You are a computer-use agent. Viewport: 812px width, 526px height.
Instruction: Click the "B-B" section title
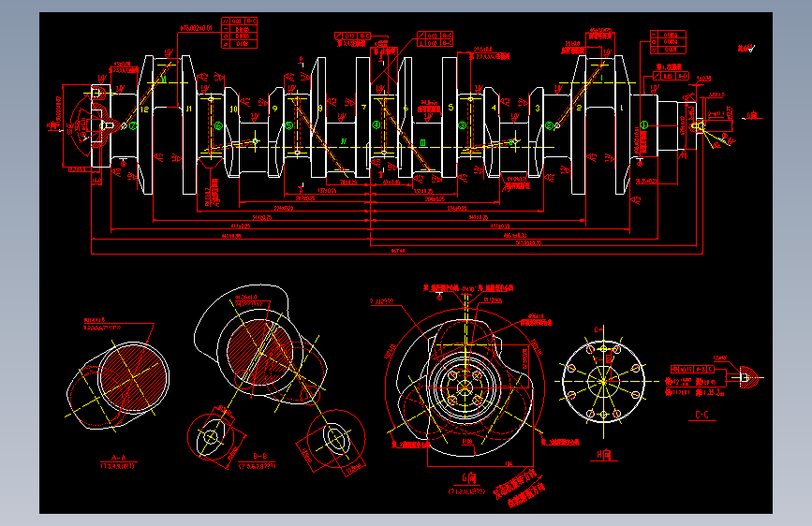click(x=260, y=456)
